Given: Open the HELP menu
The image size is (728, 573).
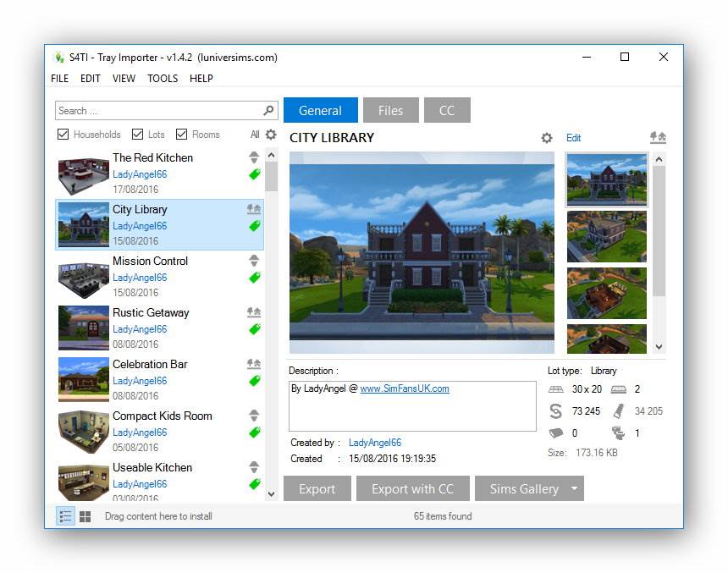Looking at the screenshot, I should click(x=201, y=79).
